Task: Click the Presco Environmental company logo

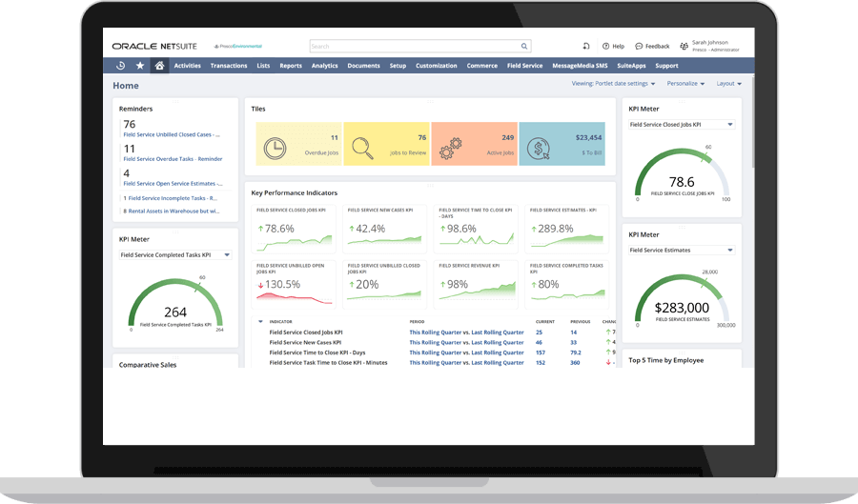Action: [x=238, y=47]
